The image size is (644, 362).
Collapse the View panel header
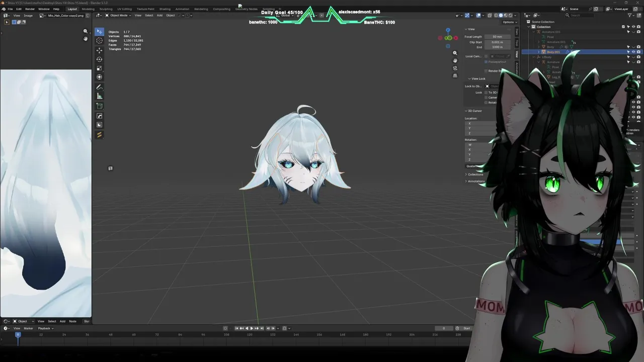pos(470,29)
